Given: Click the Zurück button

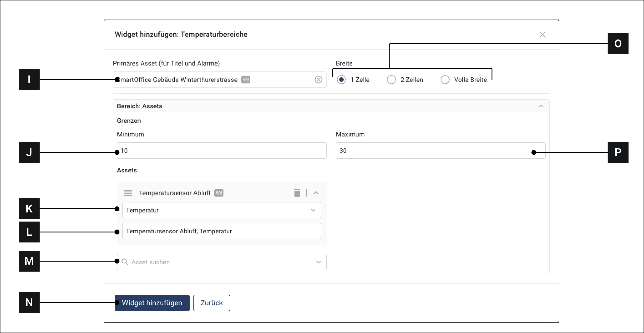Looking at the screenshot, I should (211, 303).
